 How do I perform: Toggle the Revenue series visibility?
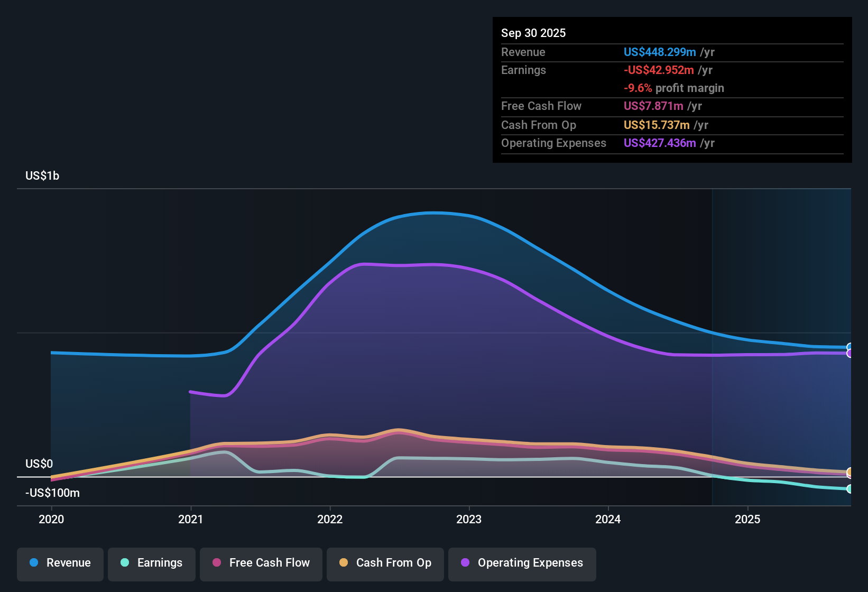pos(60,563)
